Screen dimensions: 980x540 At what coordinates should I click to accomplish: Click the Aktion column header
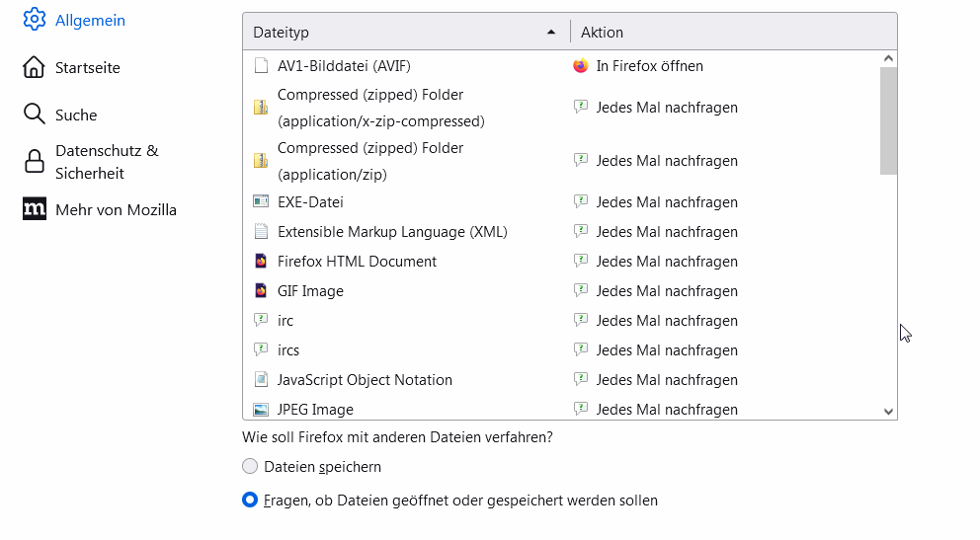pyautogui.click(x=731, y=33)
